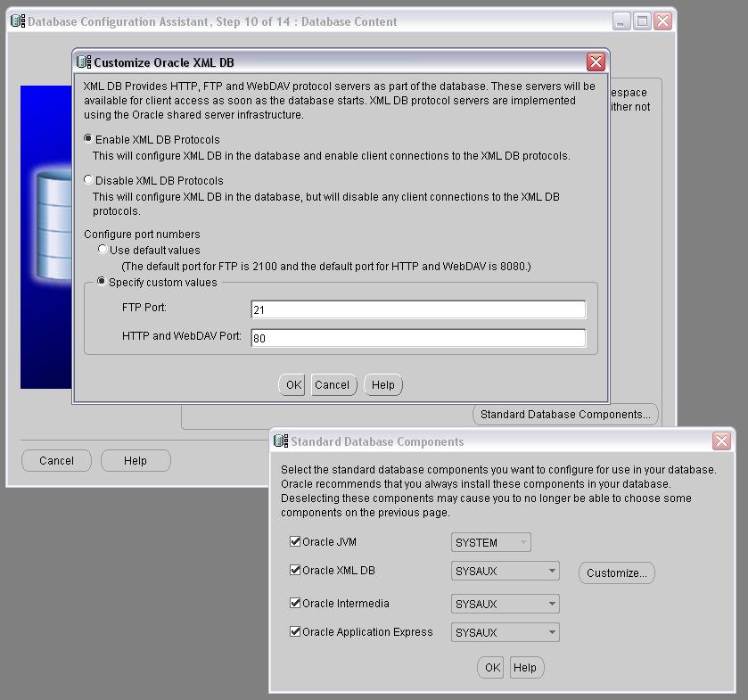Uncheck the Oracle Intermedia checkbox
748x700 pixels.
pos(295,603)
